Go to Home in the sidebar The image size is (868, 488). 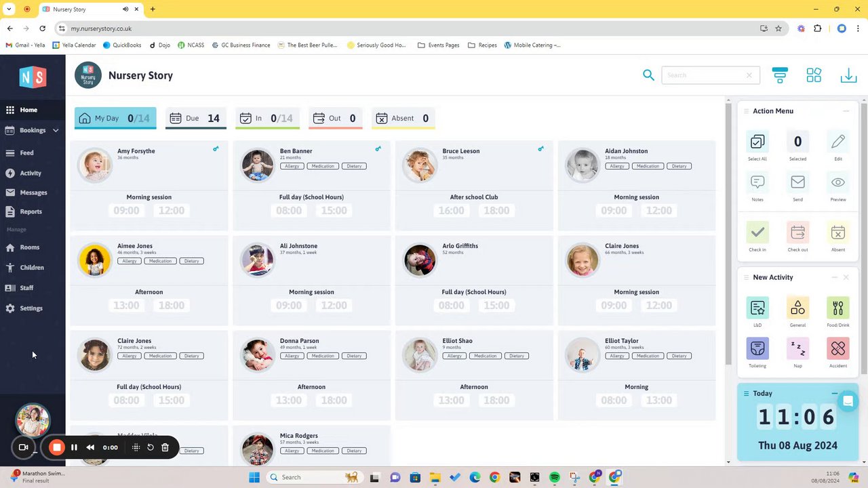(x=28, y=110)
